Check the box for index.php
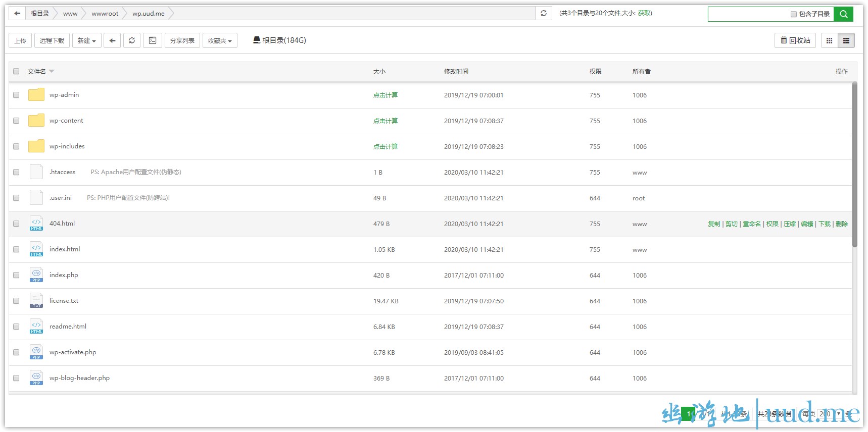The width and height of the screenshot is (868, 432). (x=16, y=275)
